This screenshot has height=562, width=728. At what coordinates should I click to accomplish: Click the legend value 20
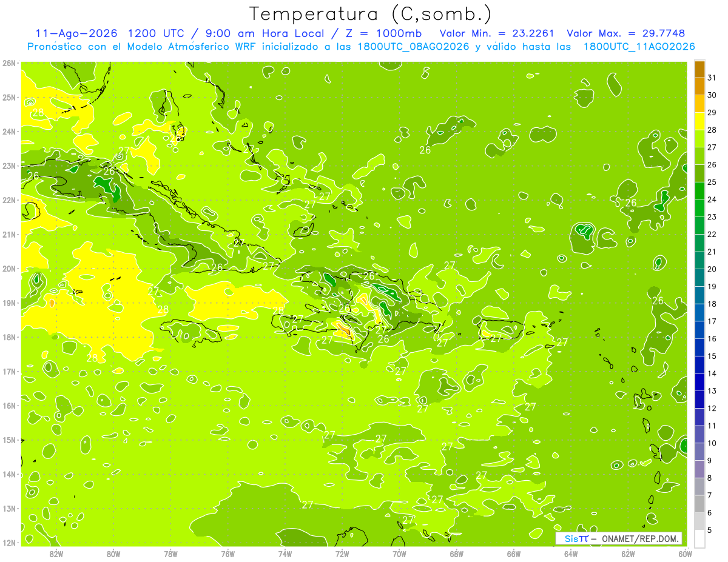coord(712,269)
